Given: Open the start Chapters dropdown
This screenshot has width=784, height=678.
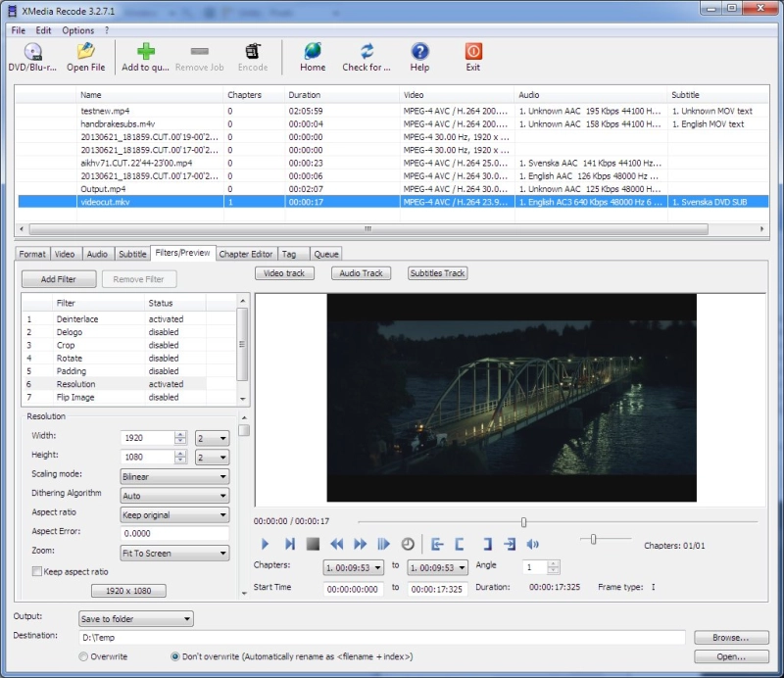Looking at the screenshot, I should coord(354,567).
